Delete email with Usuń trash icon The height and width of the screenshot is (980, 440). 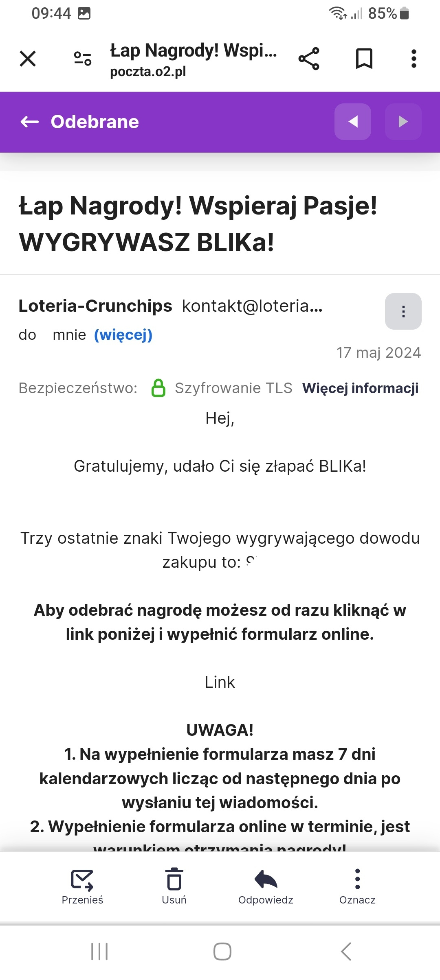point(174,886)
